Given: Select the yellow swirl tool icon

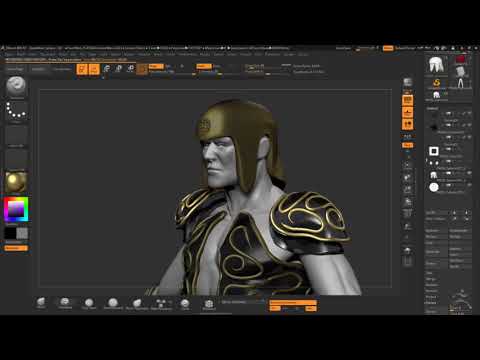Looking at the screenshot, I should coord(436,83).
